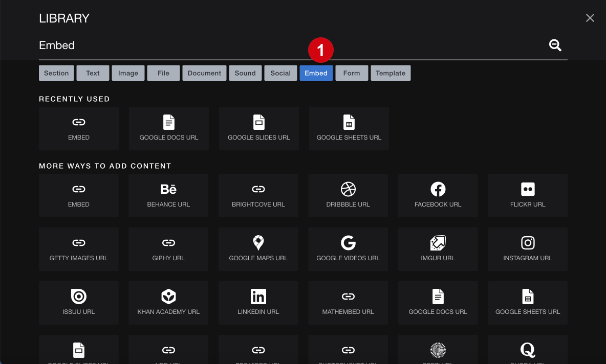The width and height of the screenshot is (606, 364).
Task: Add a Getty Images URL embed
Action: (x=79, y=249)
